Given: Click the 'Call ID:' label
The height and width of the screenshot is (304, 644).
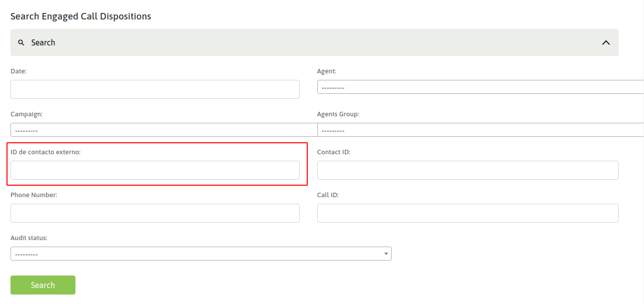Looking at the screenshot, I should [x=328, y=195].
